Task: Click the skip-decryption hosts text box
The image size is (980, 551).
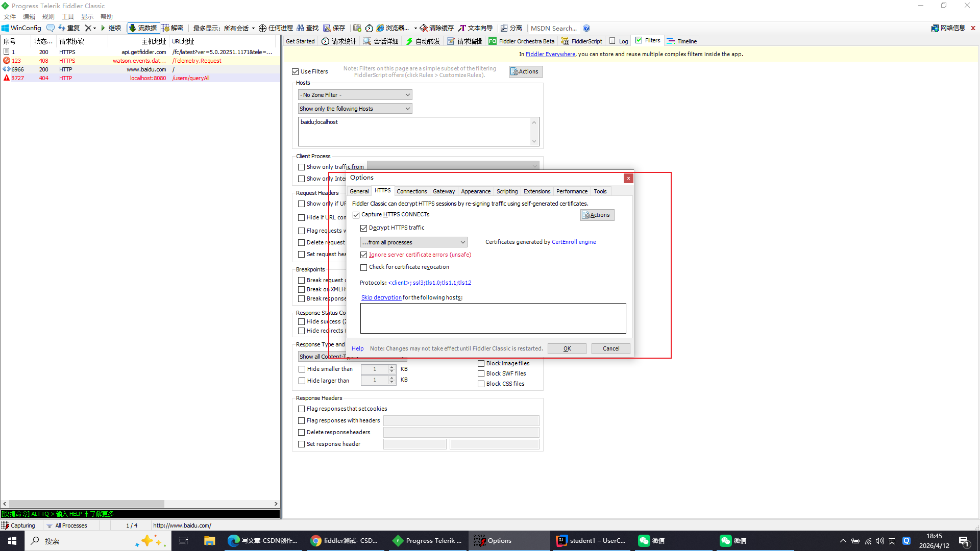Action: (x=493, y=318)
